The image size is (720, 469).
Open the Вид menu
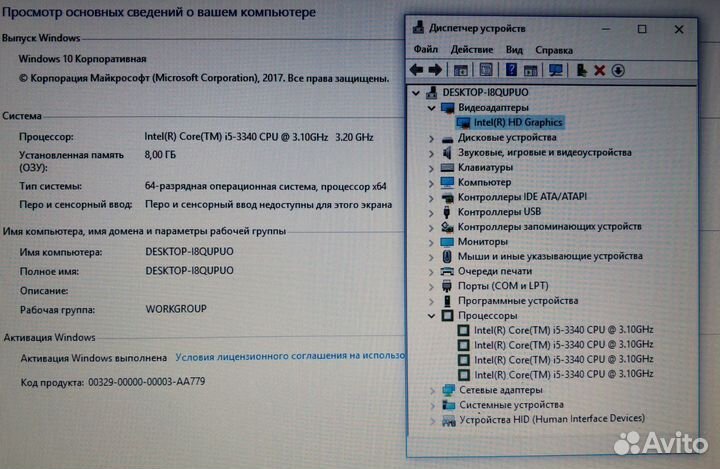[514, 49]
